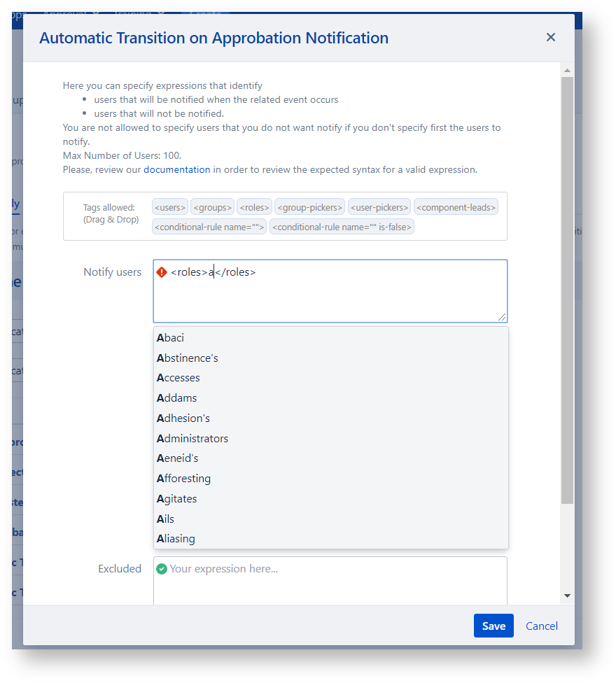Select Abaci in the autocomplete list
The image size is (616, 683).
[x=171, y=338]
